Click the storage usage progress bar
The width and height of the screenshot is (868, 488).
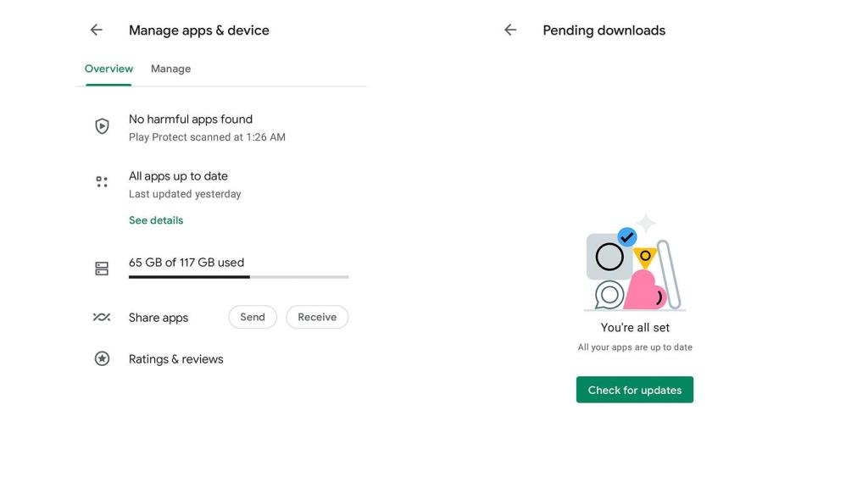click(x=238, y=277)
